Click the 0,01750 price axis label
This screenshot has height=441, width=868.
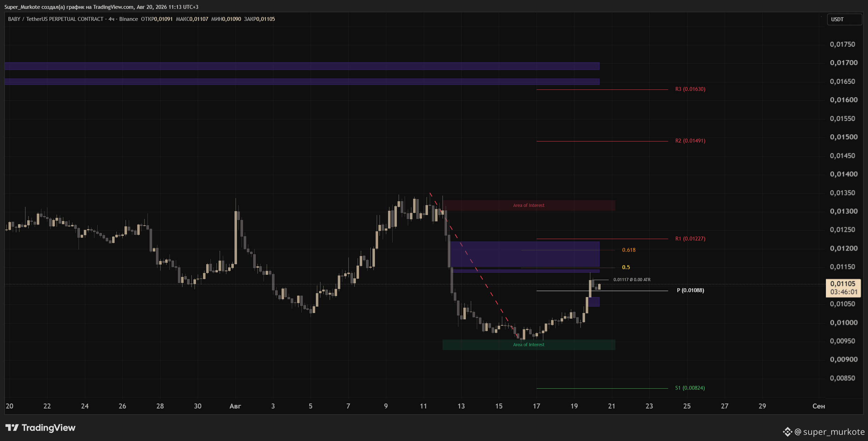coord(842,45)
